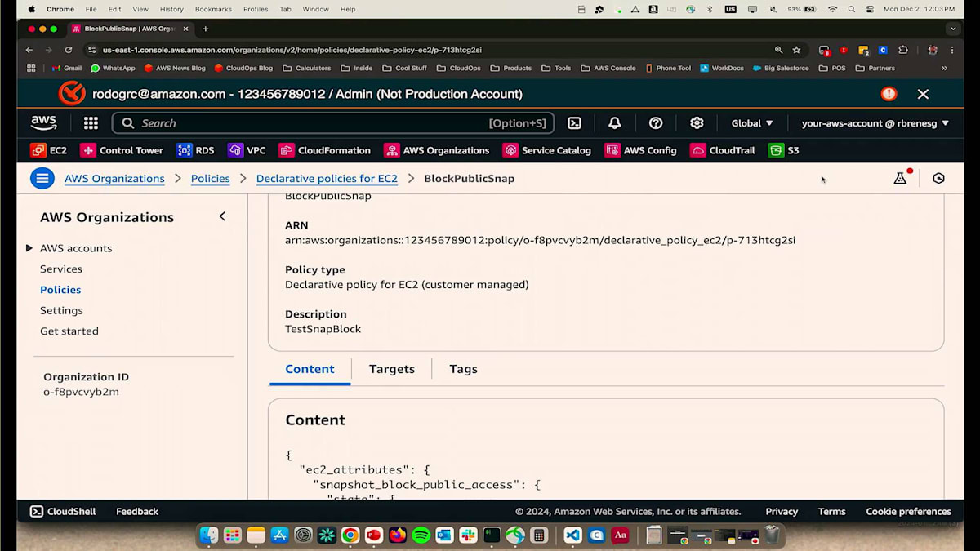980x551 pixels.
Task: Open the Chrome extensions puzzle icon
Action: [x=902, y=50]
